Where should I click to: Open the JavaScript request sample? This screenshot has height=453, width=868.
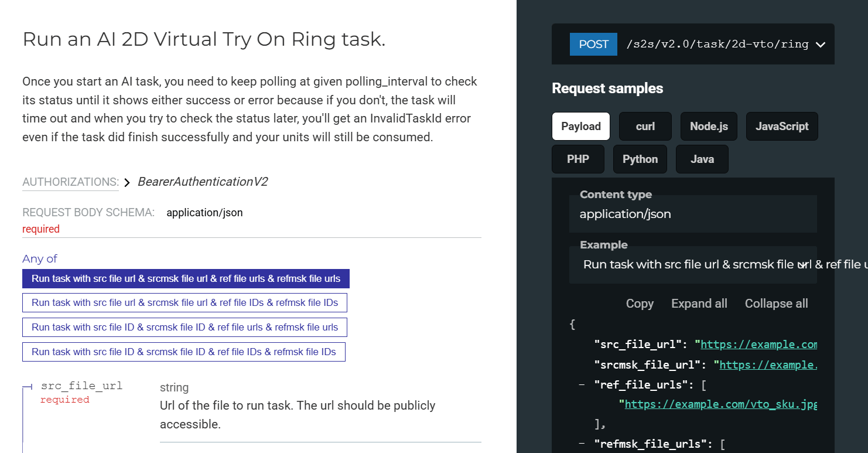pos(782,126)
